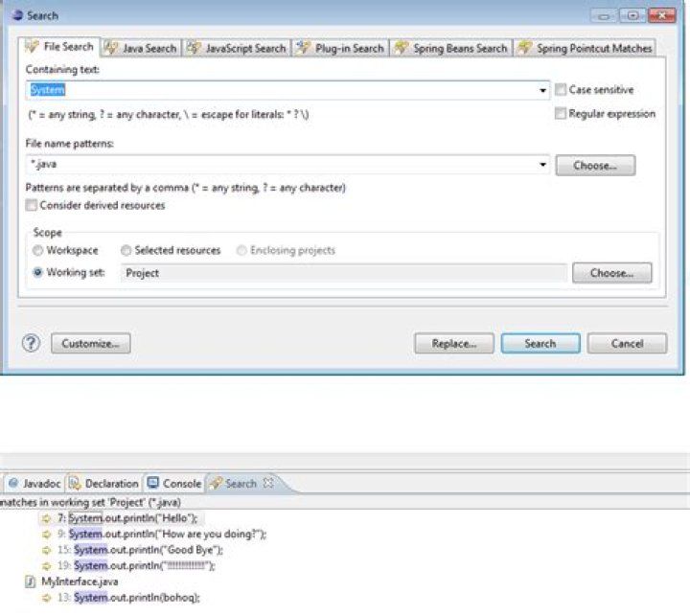
Task: Click the Plug-in Search tab icon
Action: (x=304, y=47)
